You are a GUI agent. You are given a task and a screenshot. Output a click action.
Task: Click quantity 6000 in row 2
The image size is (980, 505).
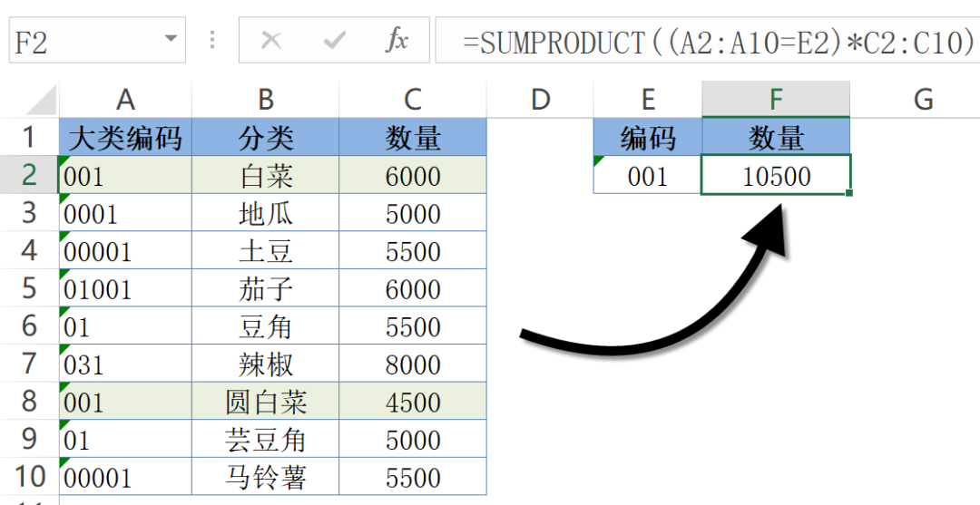(413, 175)
